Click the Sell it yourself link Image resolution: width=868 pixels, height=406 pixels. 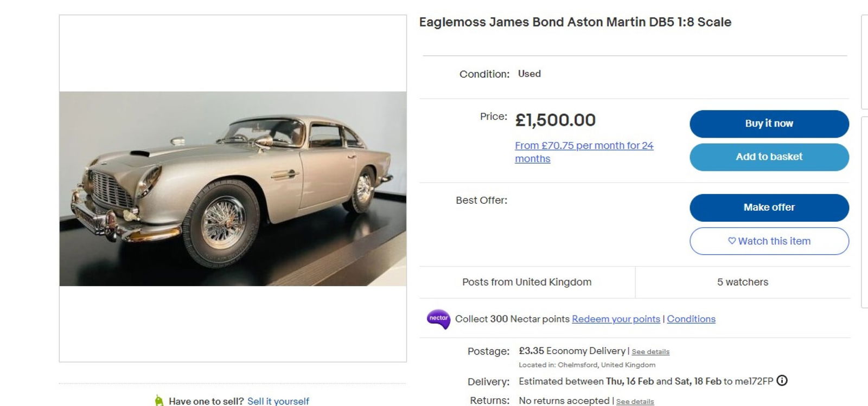[278, 401]
